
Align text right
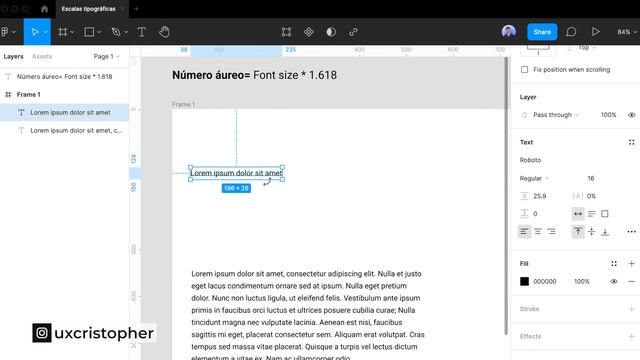coord(551,232)
